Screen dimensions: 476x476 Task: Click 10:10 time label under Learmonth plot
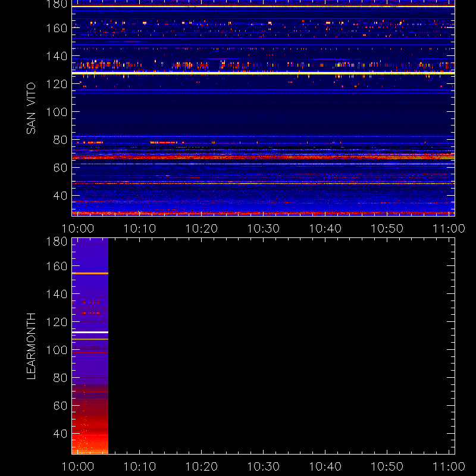(x=140, y=466)
